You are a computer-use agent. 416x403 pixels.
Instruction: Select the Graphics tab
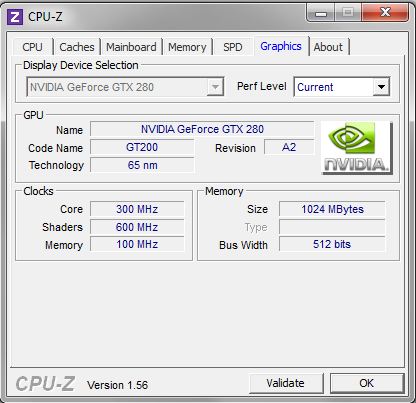[281, 46]
